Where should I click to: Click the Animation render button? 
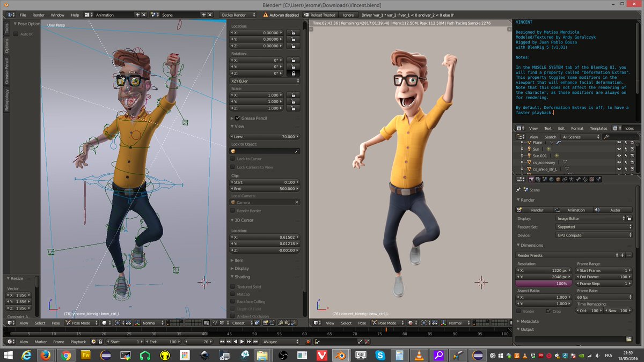573,210
